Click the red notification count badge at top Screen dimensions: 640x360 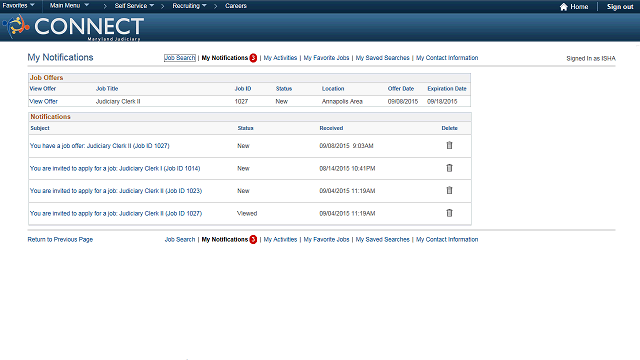coord(253,58)
